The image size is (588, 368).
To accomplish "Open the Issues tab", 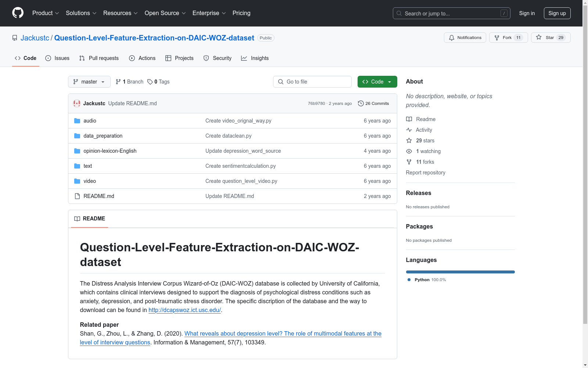I will [57, 58].
